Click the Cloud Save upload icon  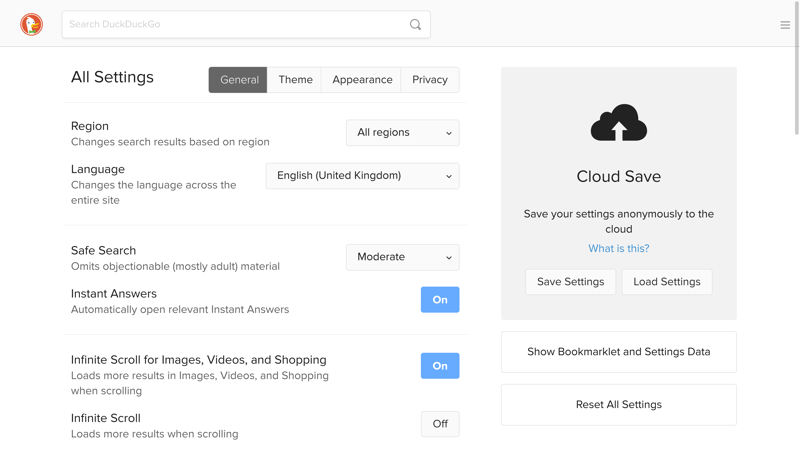click(618, 122)
